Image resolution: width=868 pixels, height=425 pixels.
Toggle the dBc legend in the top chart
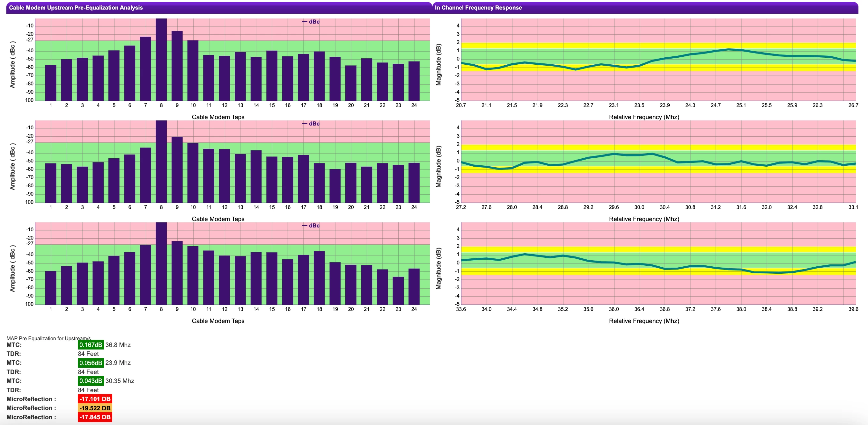point(311,22)
